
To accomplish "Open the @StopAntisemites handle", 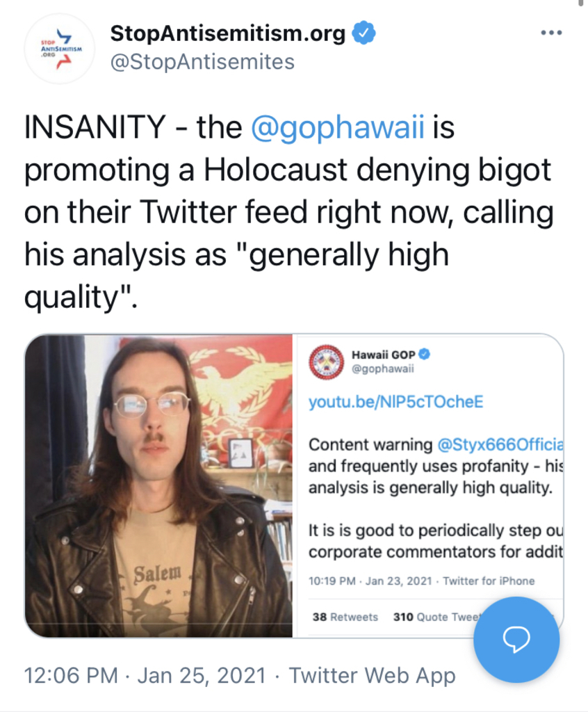I will click(x=202, y=62).
